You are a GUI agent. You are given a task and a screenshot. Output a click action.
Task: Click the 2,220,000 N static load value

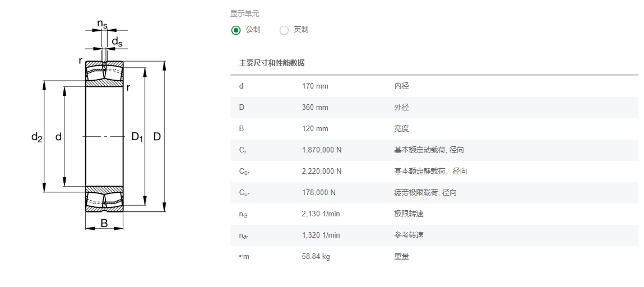(322, 172)
